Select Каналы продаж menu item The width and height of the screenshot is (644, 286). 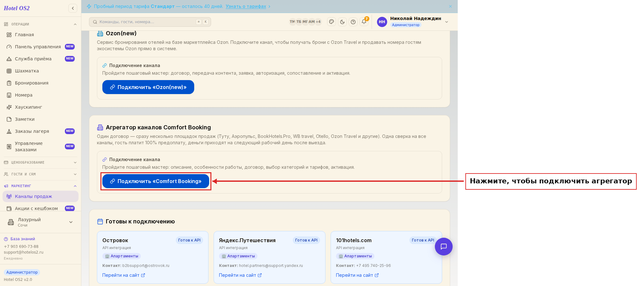click(x=40, y=196)
